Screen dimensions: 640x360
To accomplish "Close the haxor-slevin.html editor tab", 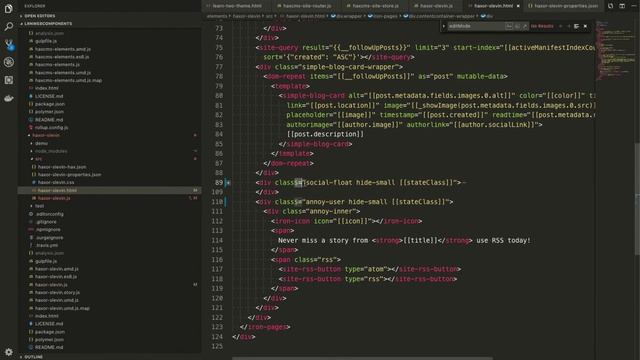I will [x=518, y=6].
